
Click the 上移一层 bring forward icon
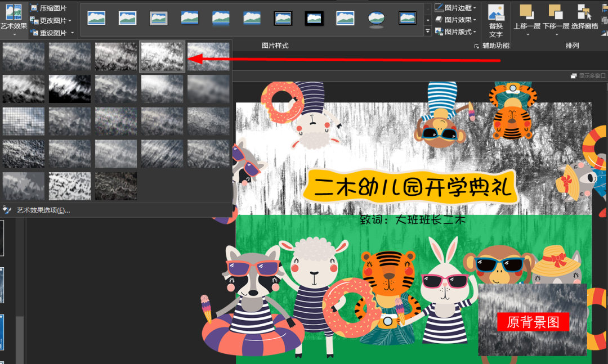pyautogui.click(x=526, y=12)
